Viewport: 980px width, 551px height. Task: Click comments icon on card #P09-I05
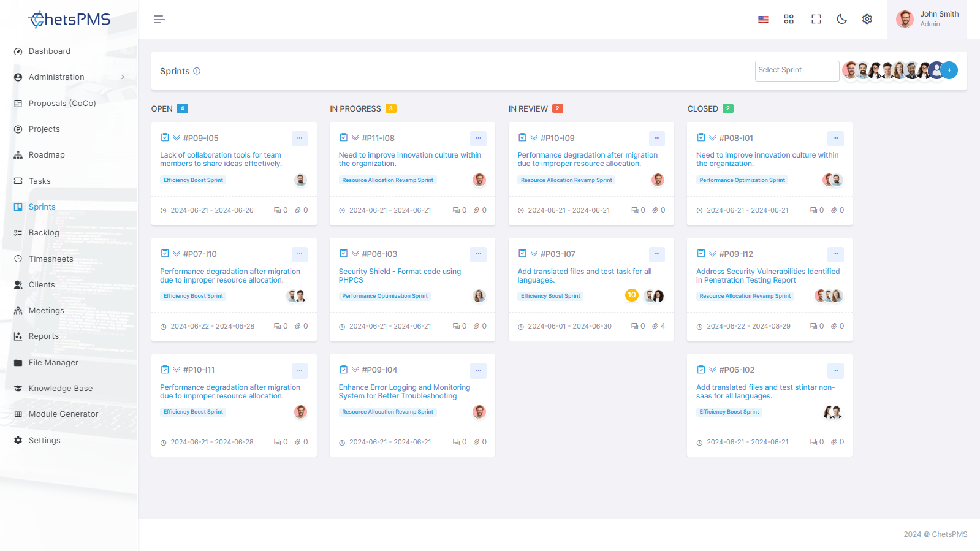tap(277, 210)
